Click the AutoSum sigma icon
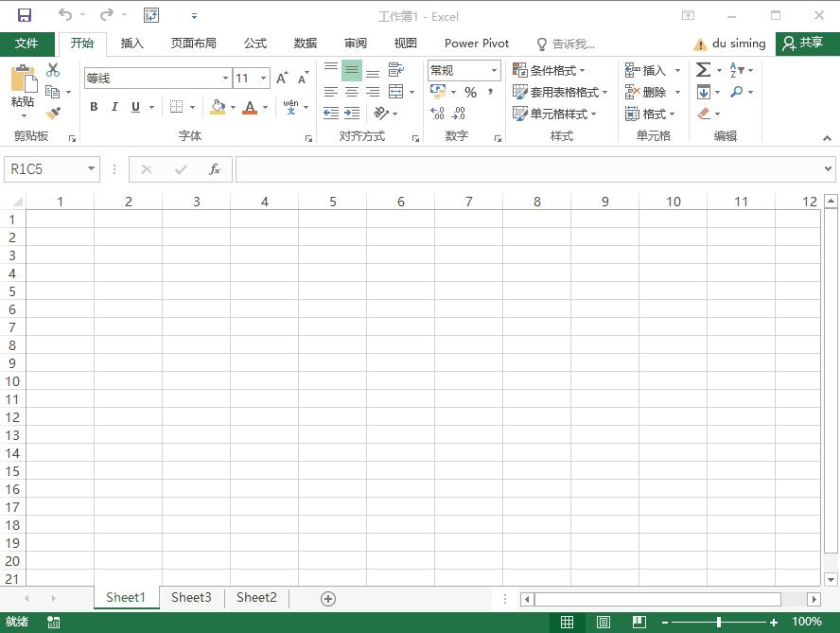The image size is (840, 633). pyautogui.click(x=703, y=70)
